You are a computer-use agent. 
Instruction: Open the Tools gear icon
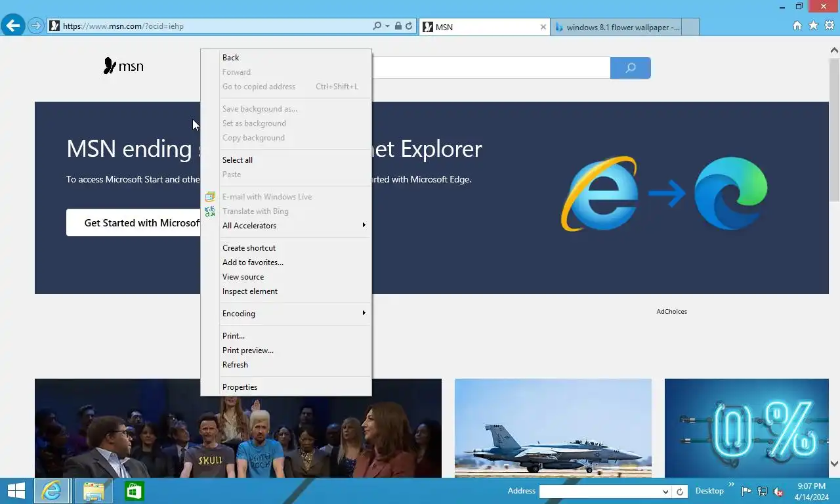pyautogui.click(x=829, y=26)
